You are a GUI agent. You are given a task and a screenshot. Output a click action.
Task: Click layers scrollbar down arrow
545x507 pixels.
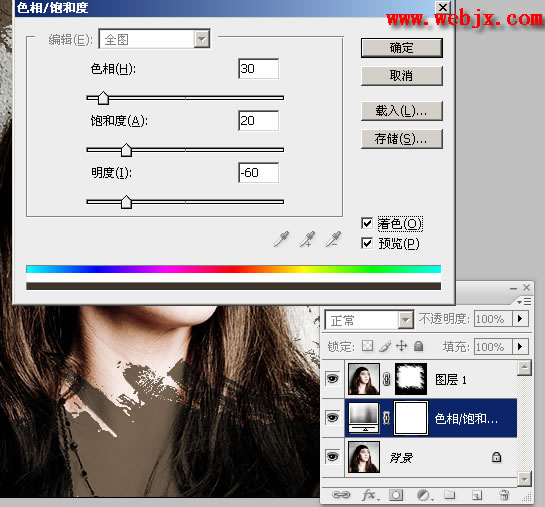[x=524, y=479]
